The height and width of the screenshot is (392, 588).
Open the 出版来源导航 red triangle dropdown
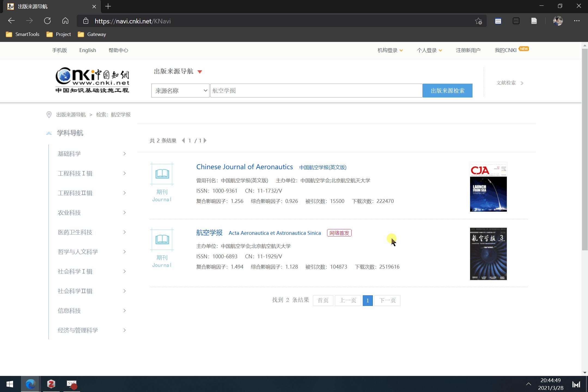200,71
